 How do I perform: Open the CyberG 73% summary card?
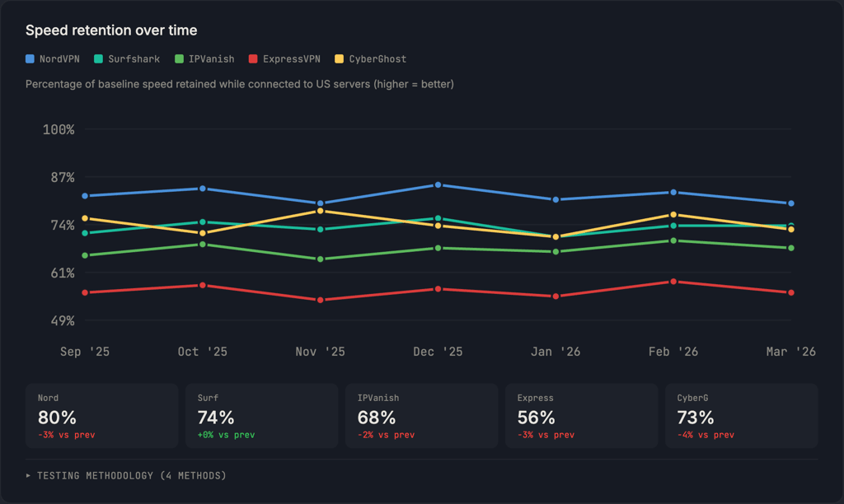pyautogui.click(x=742, y=416)
